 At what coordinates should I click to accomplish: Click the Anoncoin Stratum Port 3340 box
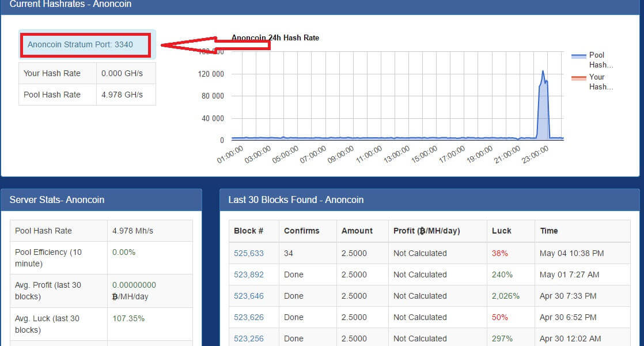[x=86, y=45]
